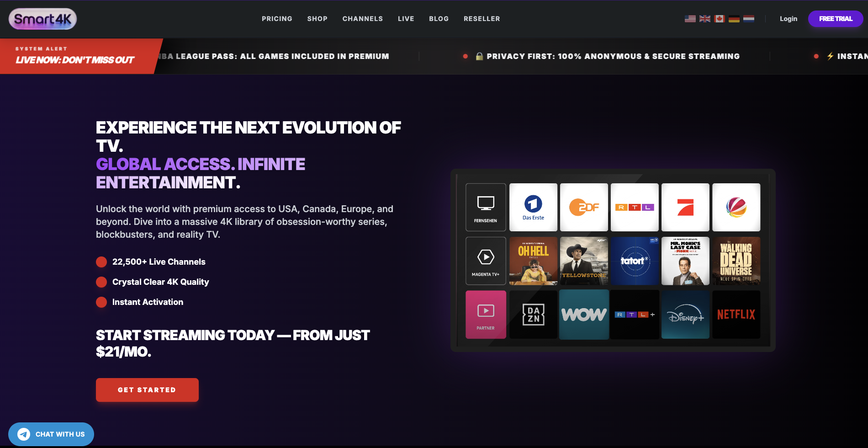Open the Channels navigation link
Image resolution: width=868 pixels, height=448 pixels.
click(363, 19)
